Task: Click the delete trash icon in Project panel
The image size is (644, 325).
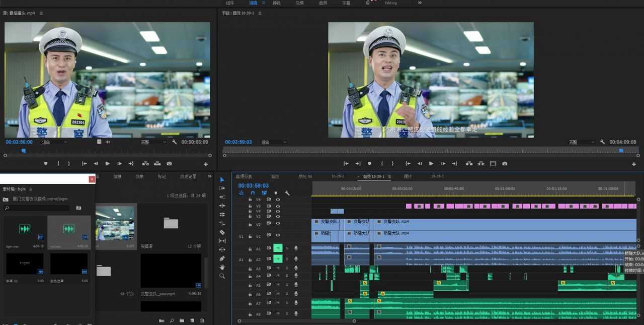Action: coord(202,320)
